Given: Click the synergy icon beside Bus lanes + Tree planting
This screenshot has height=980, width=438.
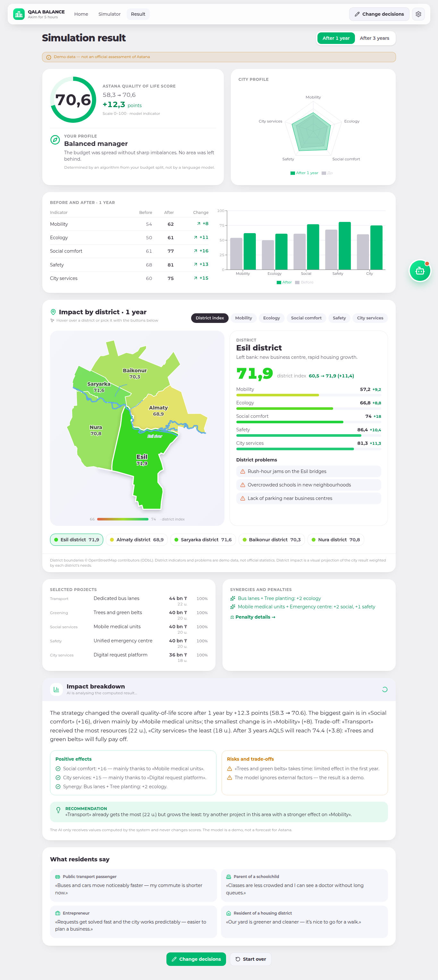Looking at the screenshot, I should tap(233, 598).
